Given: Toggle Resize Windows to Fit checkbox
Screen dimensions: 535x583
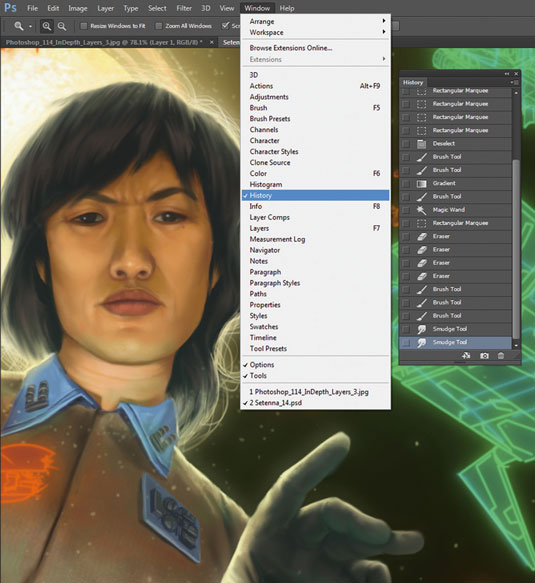Looking at the screenshot, I should tap(84, 26).
